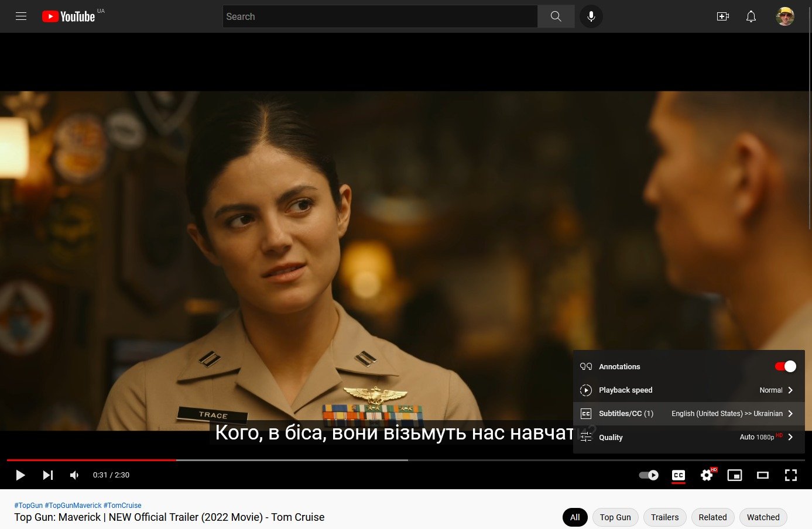This screenshot has height=529, width=812.
Task: Click the Search input field
Action: tap(380, 16)
